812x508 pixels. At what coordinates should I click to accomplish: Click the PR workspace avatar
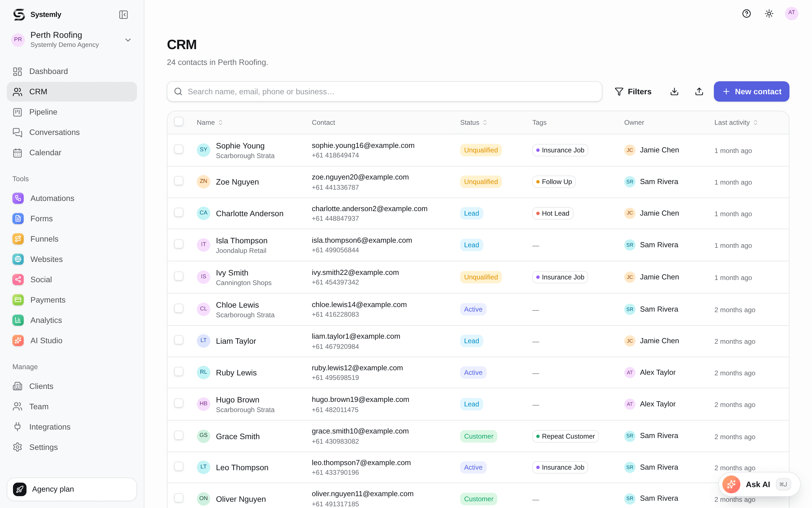pos(18,40)
